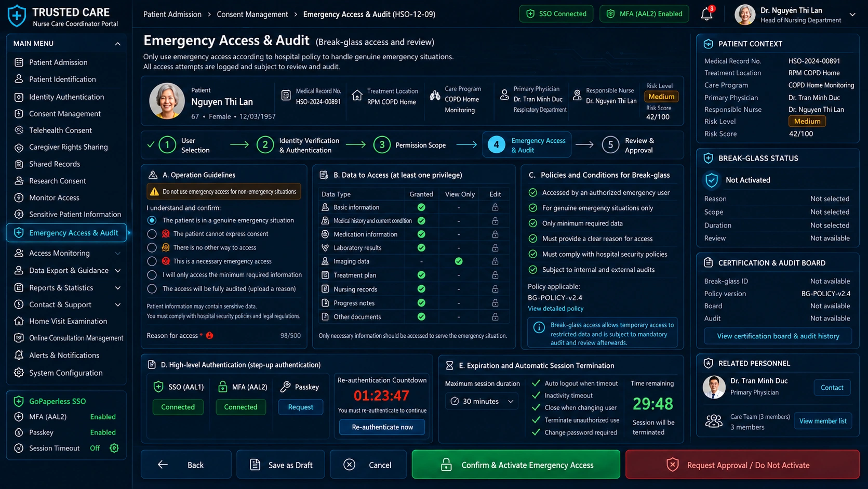Open View detailed policy link

(x=555, y=309)
